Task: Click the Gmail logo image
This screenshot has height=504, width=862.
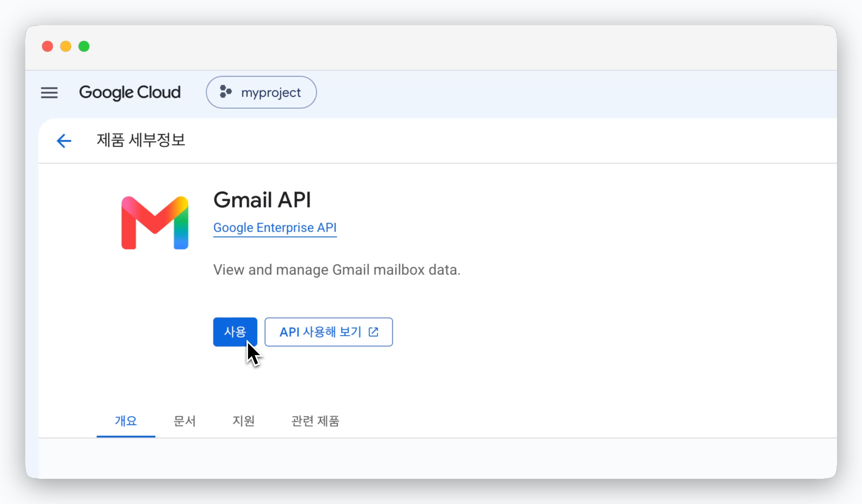Action: click(x=155, y=223)
